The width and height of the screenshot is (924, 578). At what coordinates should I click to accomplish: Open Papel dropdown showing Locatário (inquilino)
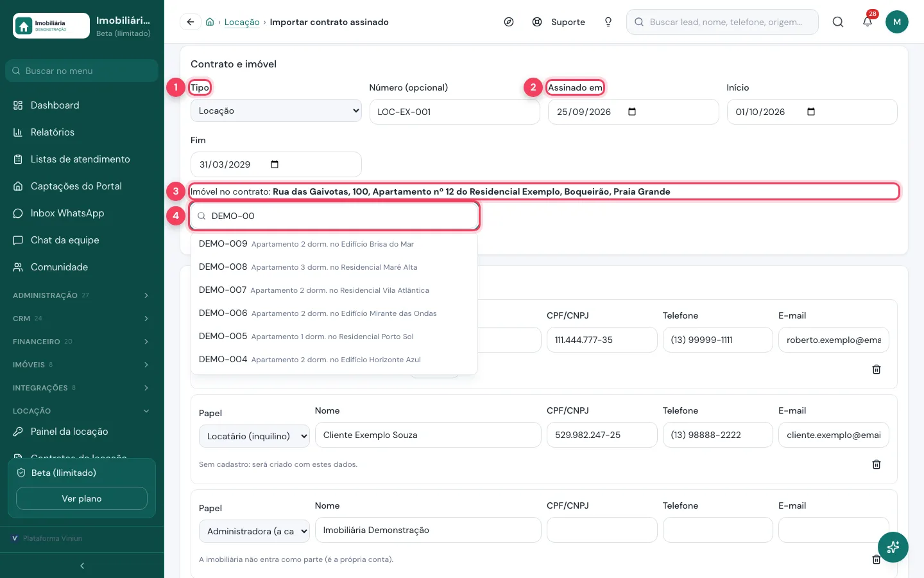[254, 436]
